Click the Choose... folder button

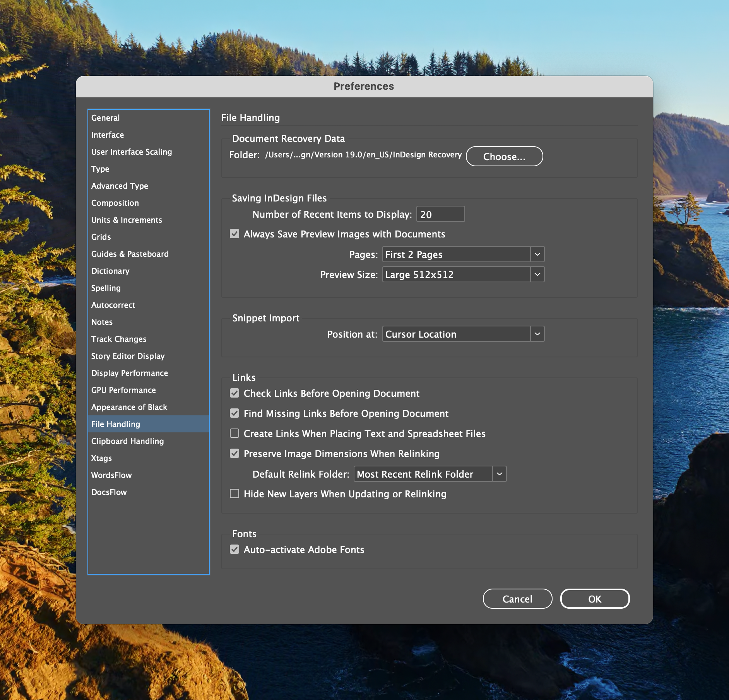(504, 157)
